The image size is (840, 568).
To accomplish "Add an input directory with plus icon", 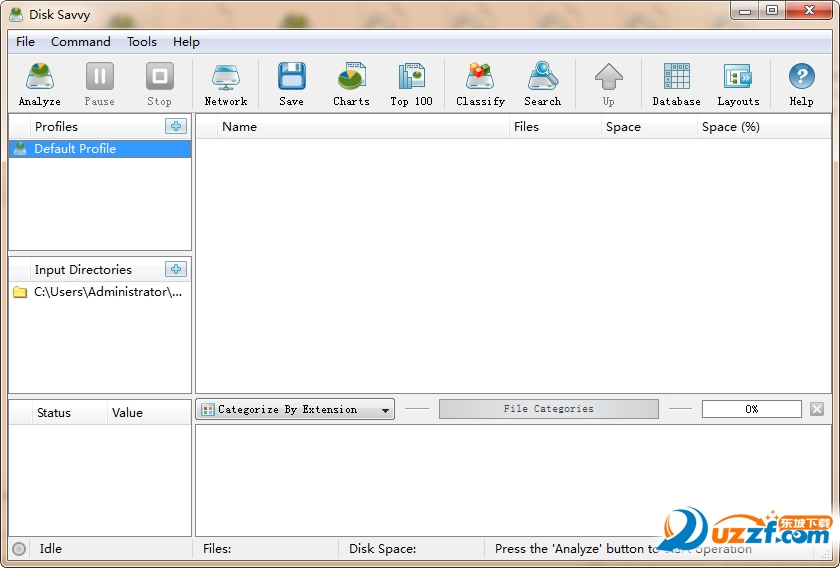I will [176, 268].
